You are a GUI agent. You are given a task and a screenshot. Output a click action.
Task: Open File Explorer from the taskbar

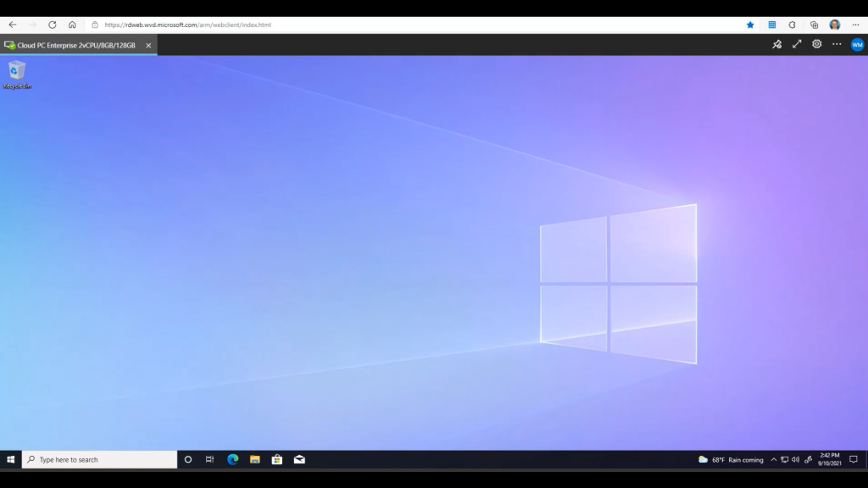254,459
